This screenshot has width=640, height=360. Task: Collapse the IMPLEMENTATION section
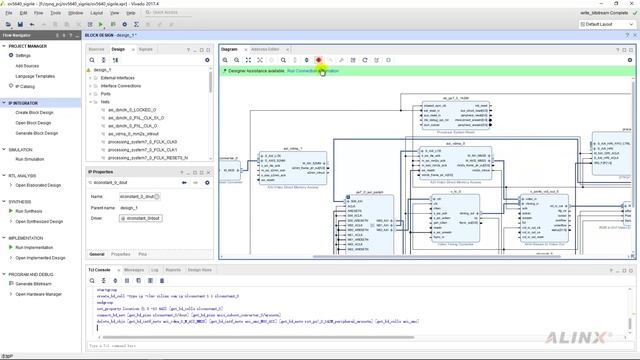click(x=4, y=238)
